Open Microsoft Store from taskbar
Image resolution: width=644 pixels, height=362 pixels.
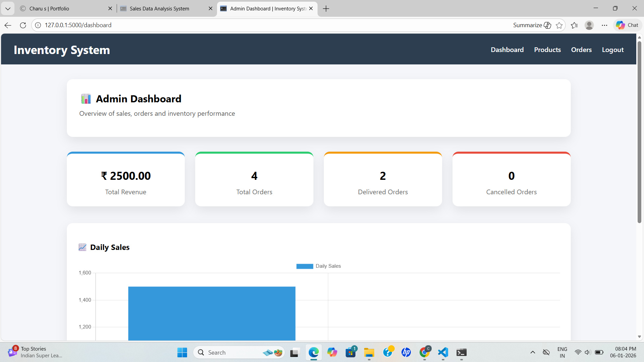tap(351, 352)
